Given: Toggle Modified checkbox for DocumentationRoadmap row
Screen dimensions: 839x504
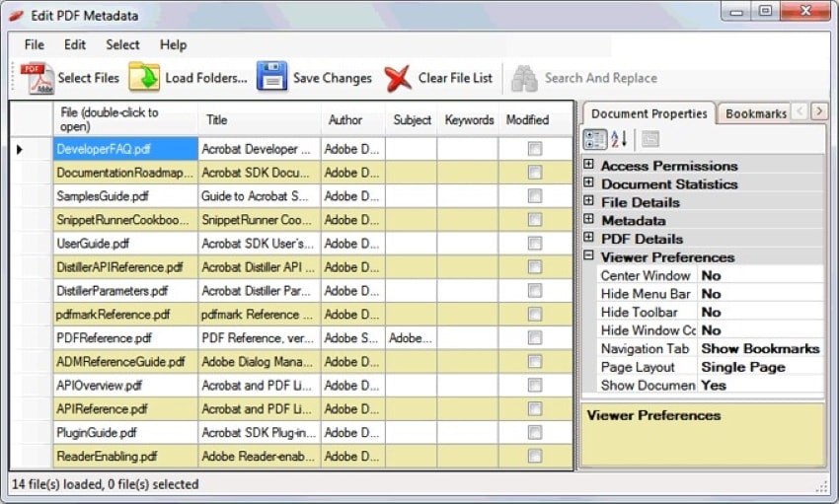Looking at the screenshot, I should click(x=535, y=172).
